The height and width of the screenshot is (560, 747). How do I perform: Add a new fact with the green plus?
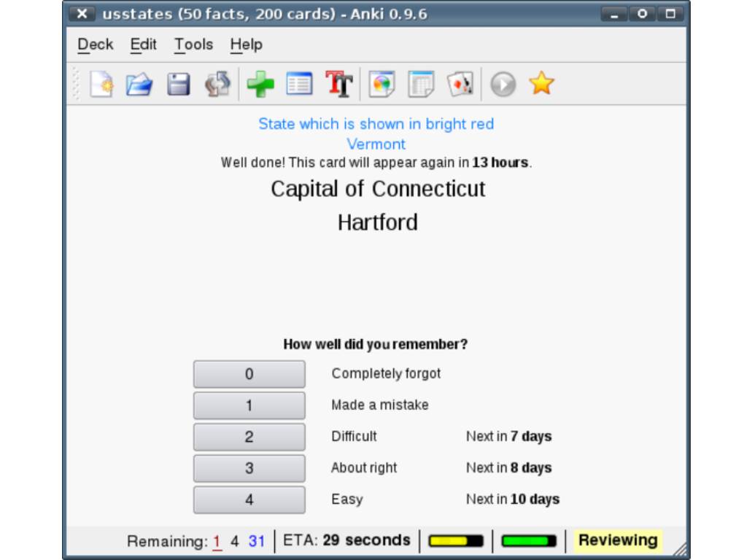pyautogui.click(x=260, y=84)
